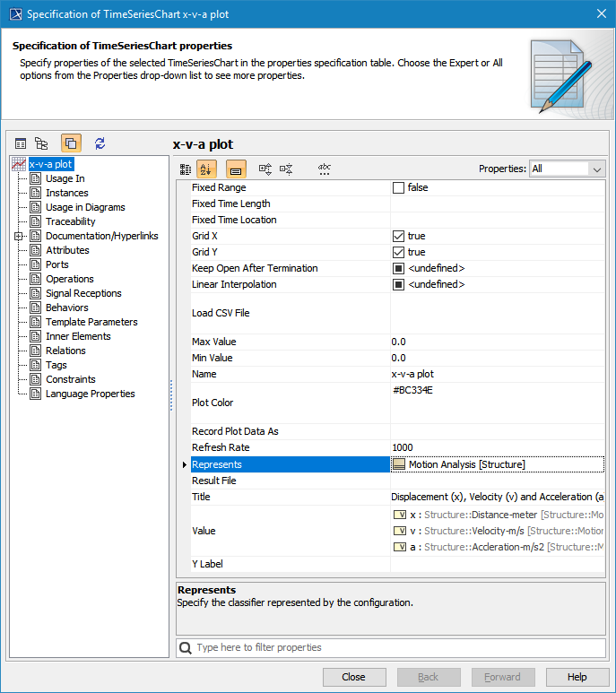Screen dimensions: 616x693
Task: Click the dialog's MagicDraw title bar icon
Action: pos(15,14)
